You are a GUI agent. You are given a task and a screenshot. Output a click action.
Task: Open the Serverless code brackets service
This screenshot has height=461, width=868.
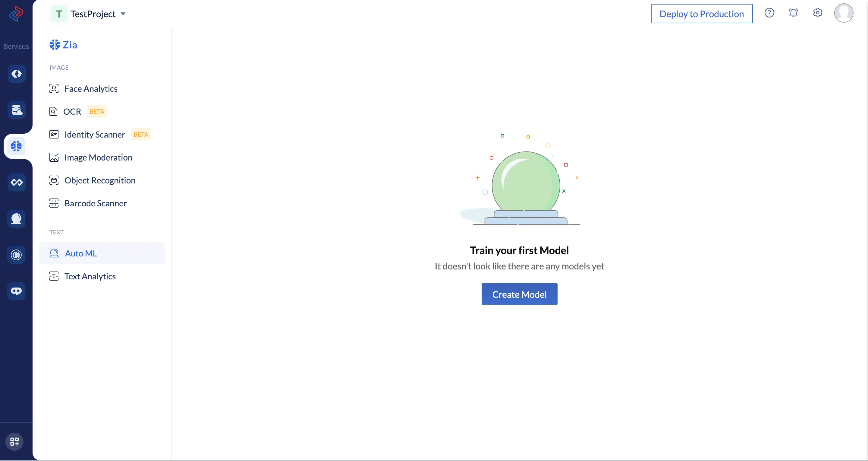(16, 74)
